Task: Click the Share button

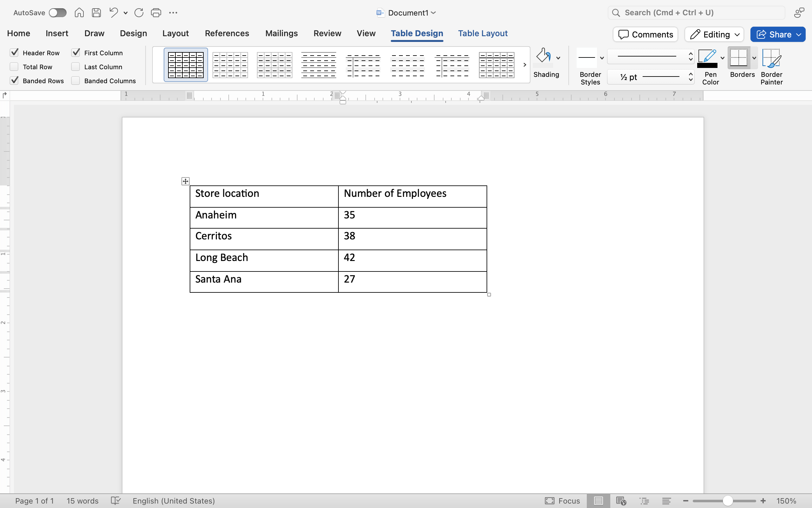Action: [778, 34]
